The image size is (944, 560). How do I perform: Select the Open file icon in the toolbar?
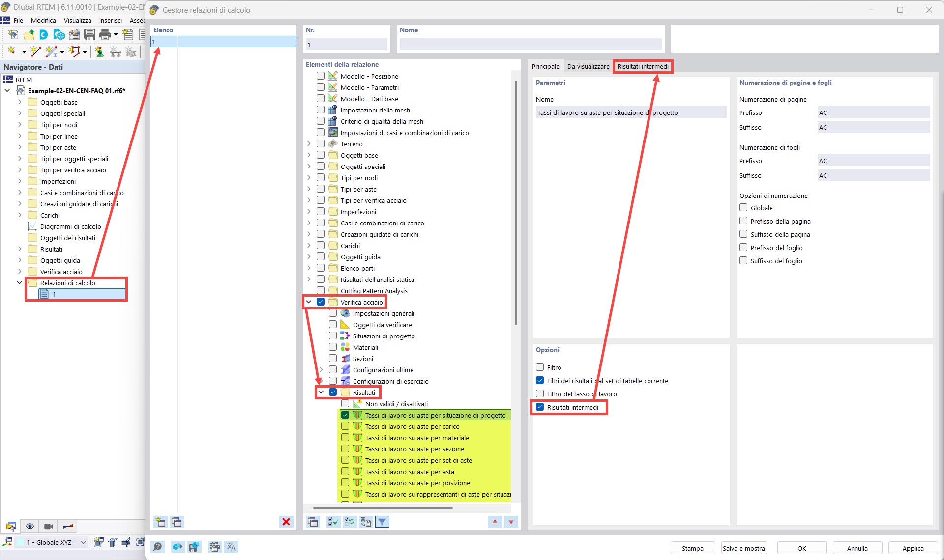(x=29, y=34)
